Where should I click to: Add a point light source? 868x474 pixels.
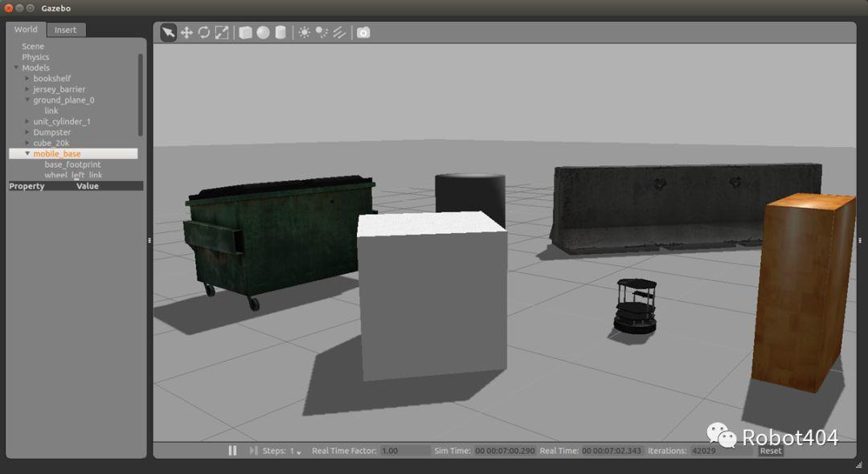pos(305,33)
